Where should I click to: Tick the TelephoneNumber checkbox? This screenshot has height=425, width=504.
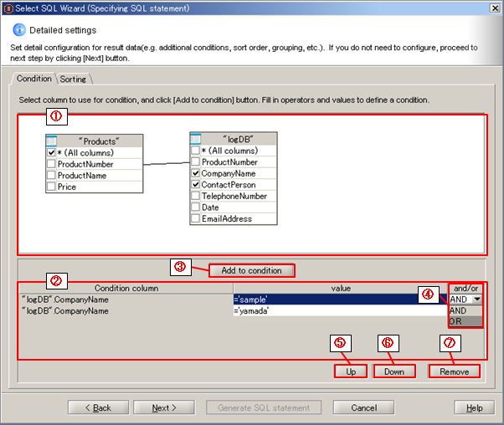tap(196, 196)
